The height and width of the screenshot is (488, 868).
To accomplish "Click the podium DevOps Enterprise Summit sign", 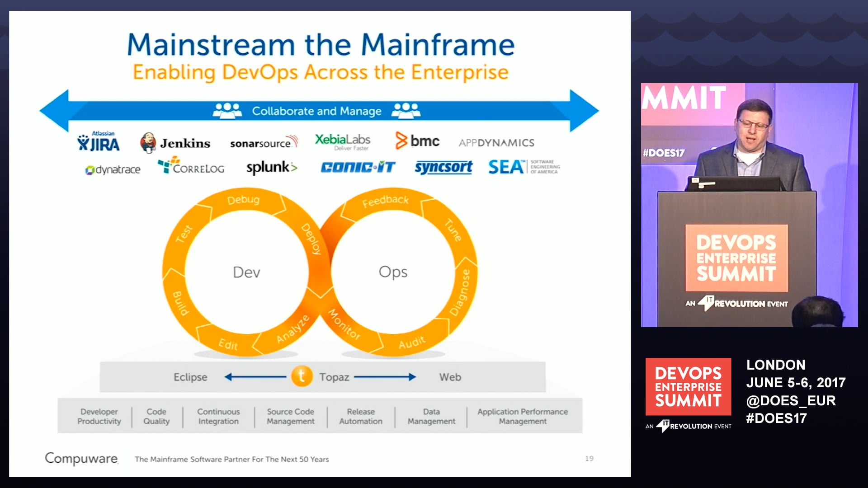I will pyautogui.click(x=736, y=258).
